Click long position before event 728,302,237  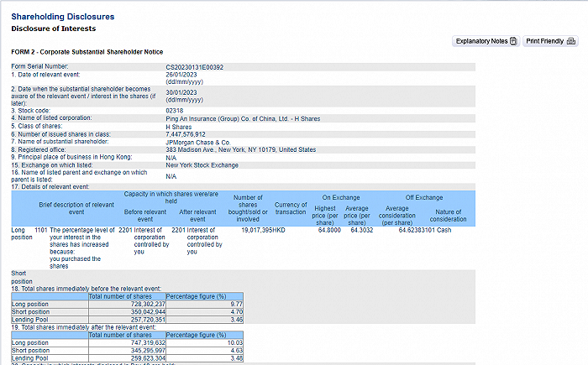(148, 305)
